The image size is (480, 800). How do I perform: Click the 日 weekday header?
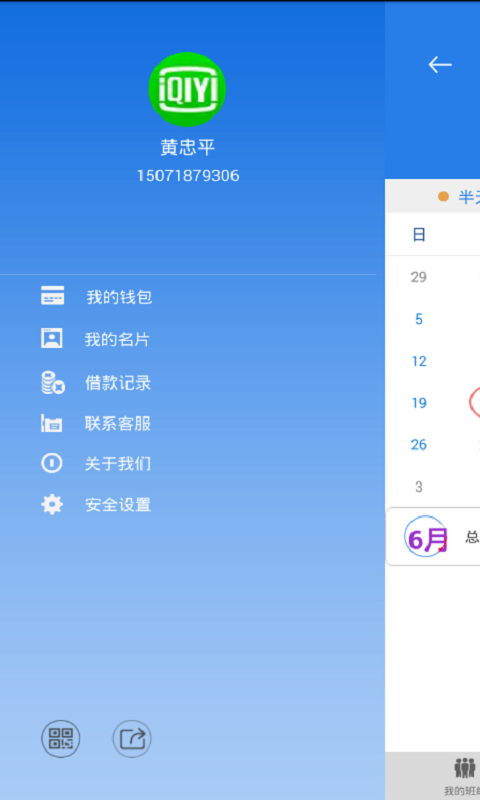pos(419,235)
